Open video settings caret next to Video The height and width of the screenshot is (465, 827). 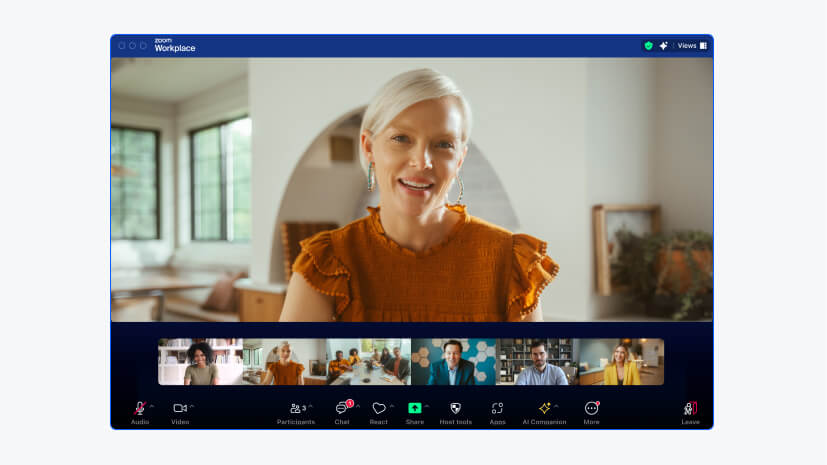click(x=192, y=406)
